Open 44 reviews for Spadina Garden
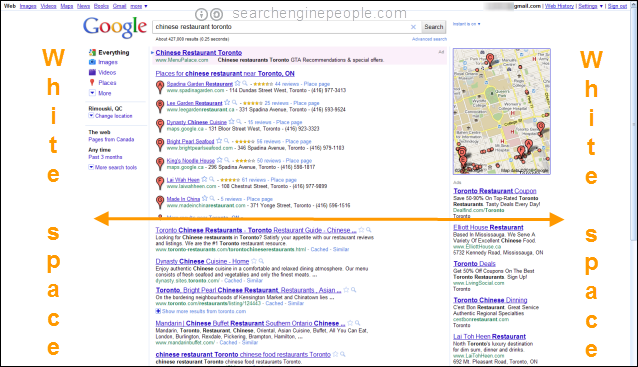The width and height of the screenshot is (638, 367). tap(287, 84)
